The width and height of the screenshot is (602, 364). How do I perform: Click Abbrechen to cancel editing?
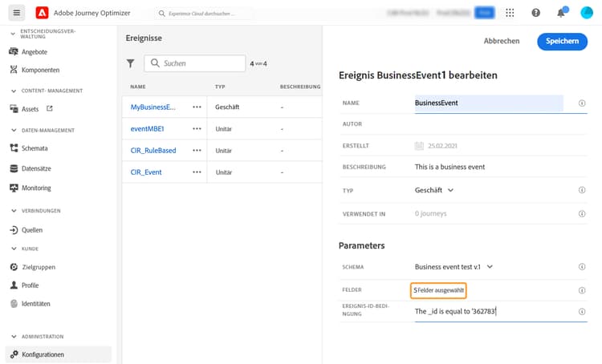click(502, 41)
